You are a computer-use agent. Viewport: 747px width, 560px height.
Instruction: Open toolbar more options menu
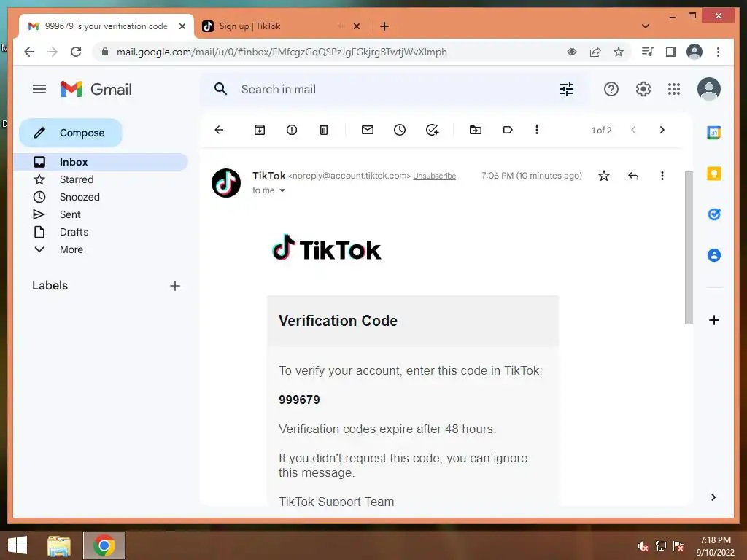(x=536, y=130)
